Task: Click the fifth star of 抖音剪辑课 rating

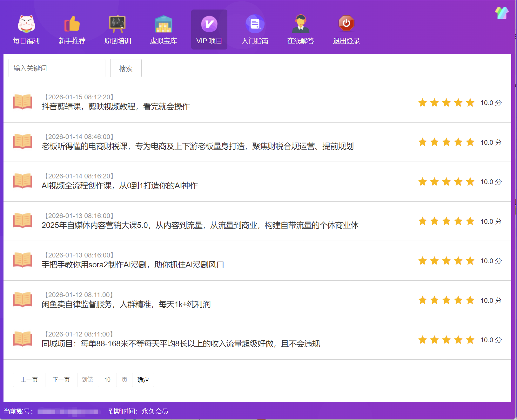Action: tap(470, 103)
